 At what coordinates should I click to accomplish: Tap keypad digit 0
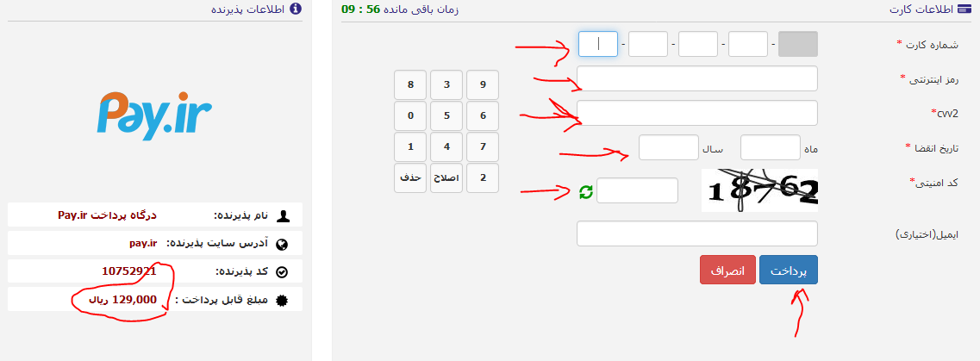click(x=410, y=115)
